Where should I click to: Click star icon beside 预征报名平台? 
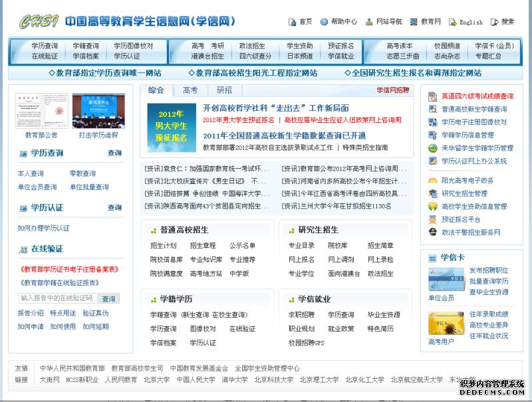[x=433, y=220]
